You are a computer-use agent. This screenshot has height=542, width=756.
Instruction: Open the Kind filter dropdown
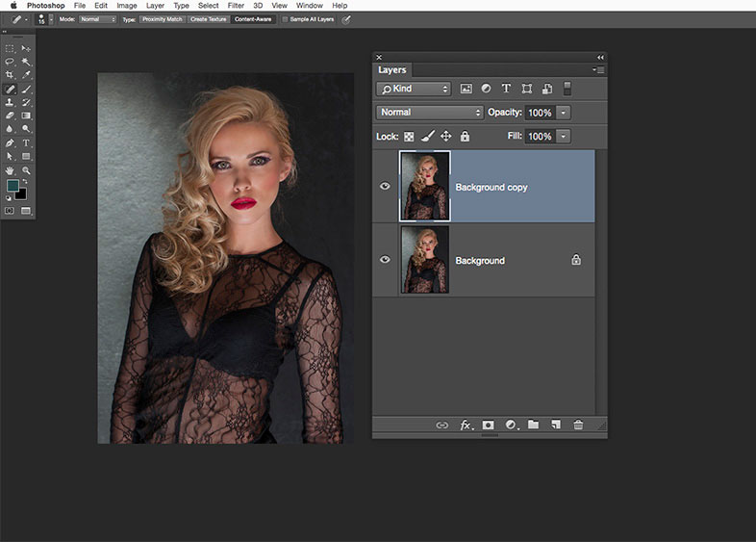(x=414, y=89)
